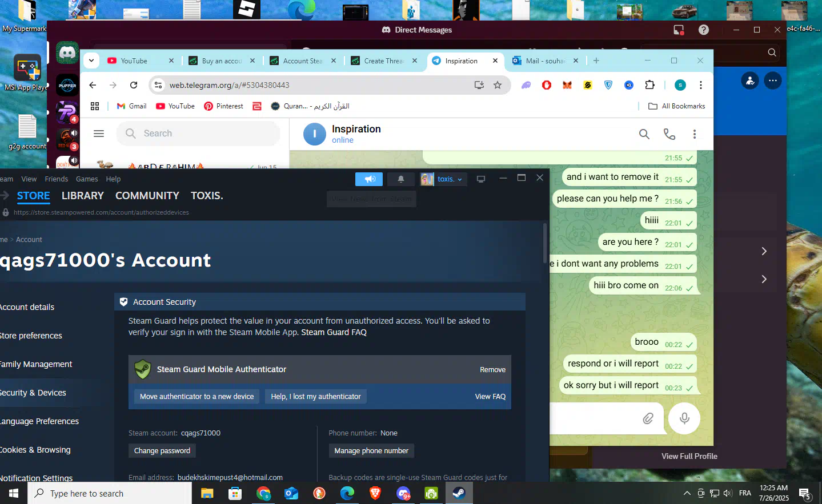Screen dimensions: 822x504
Task: Open Language Preferences in Steam sidebar
Action: [x=39, y=421]
